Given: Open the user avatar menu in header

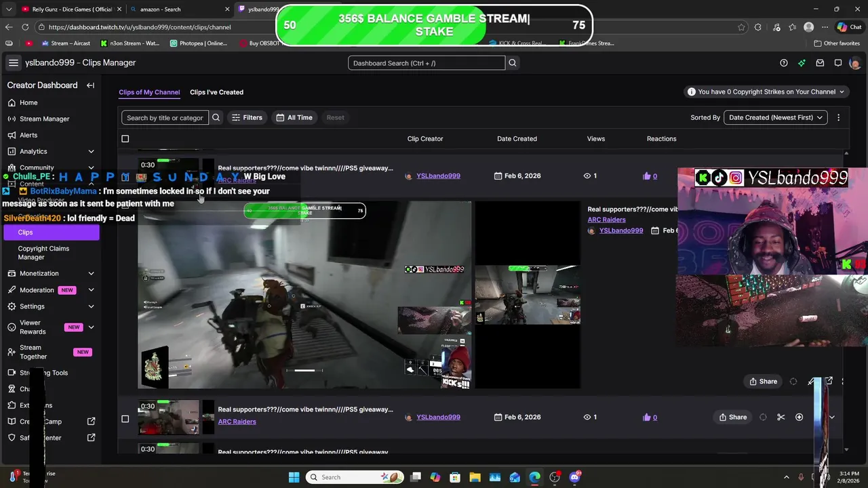Looking at the screenshot, I should [x=854, y=63].
